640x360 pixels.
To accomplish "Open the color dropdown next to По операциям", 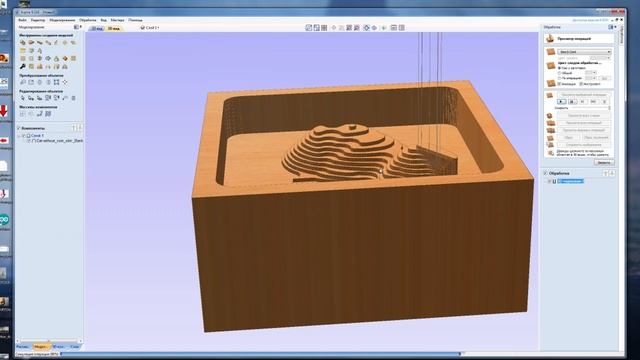I will point(591,78).
